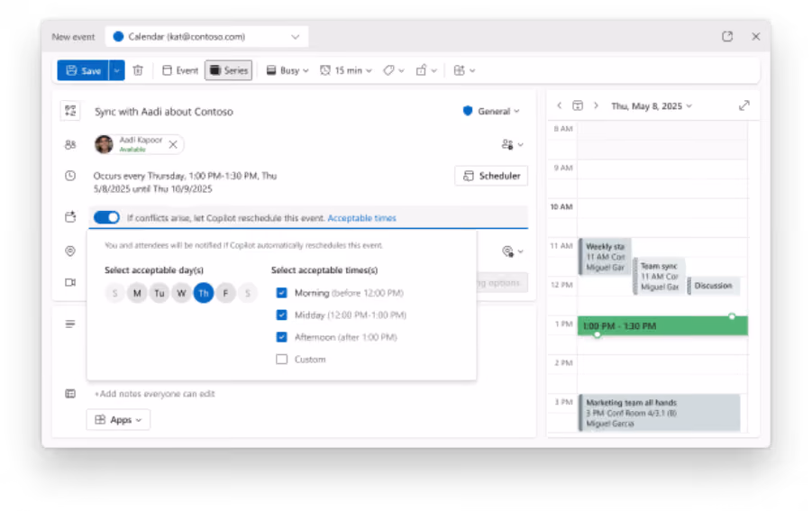The height and width of the screenshot is (511, 812).
Task: Click the Copilot reschedule calendar icon
Action: click(x=70, y=217)
